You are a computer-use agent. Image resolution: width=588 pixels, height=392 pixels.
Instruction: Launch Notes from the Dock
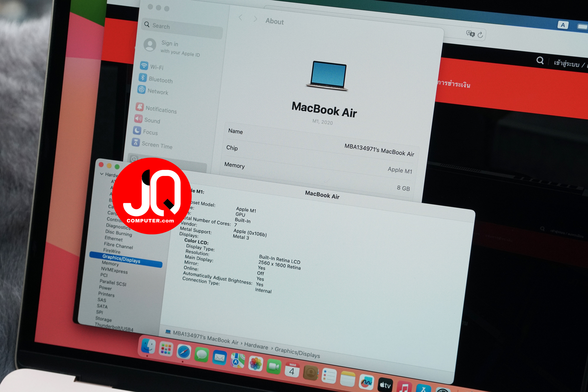coord(348,379)
